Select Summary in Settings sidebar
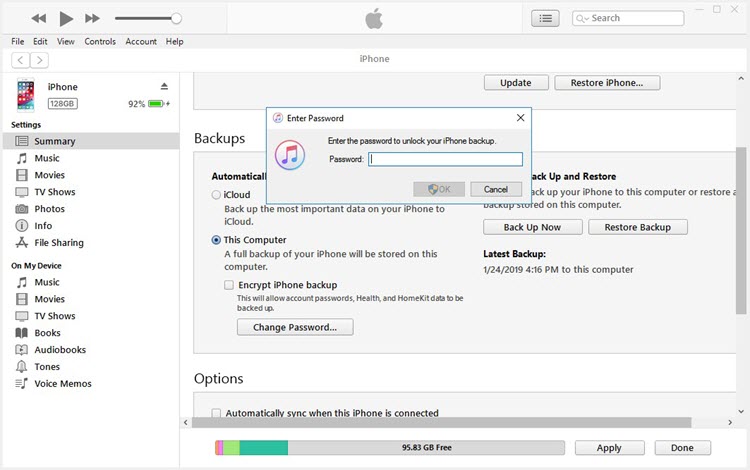The height and width of the screenshot is (470, 750). 91,141
